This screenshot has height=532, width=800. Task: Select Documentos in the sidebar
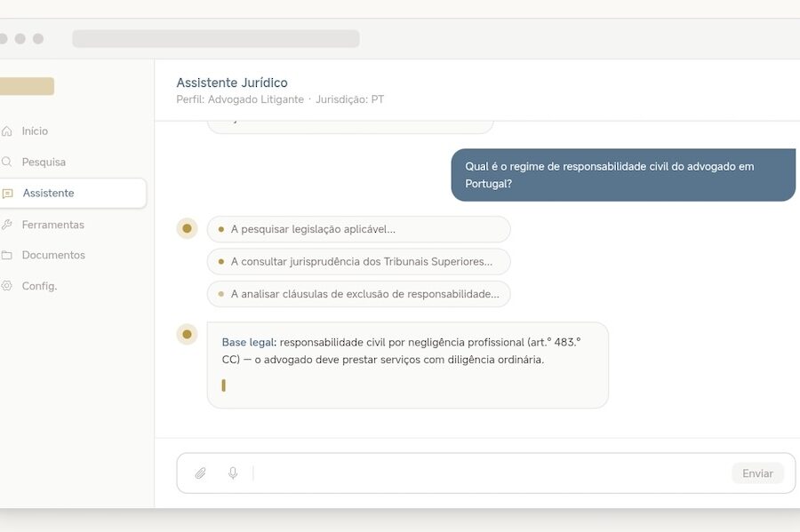(x=53, y=255)
